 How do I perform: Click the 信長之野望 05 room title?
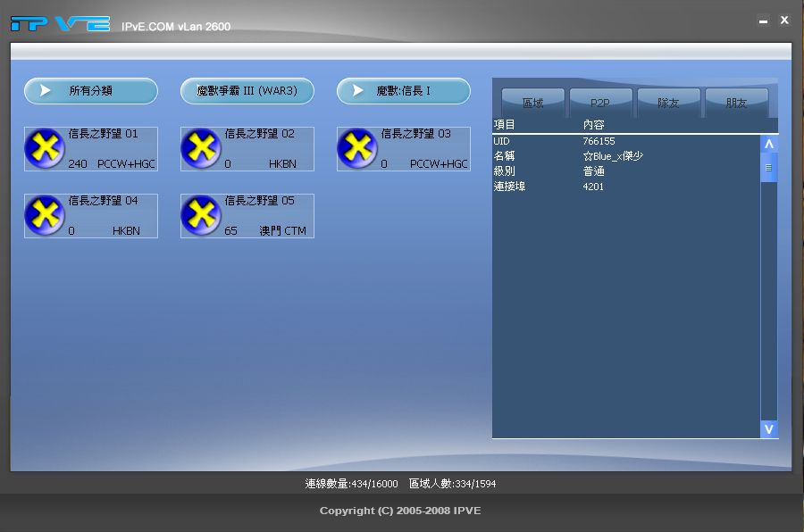point(259,201)
